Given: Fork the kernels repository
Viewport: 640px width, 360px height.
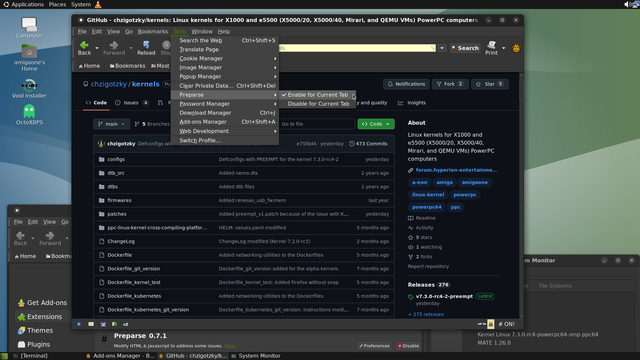Looking at the screenshot, I should point(449,84).
